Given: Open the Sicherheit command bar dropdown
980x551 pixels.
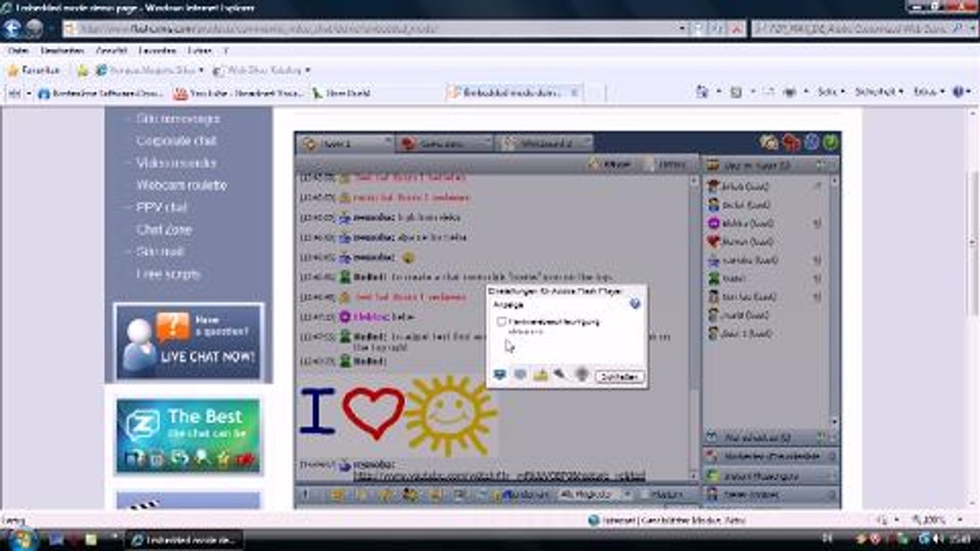Looking at the screenshot, I should point(880,92).
